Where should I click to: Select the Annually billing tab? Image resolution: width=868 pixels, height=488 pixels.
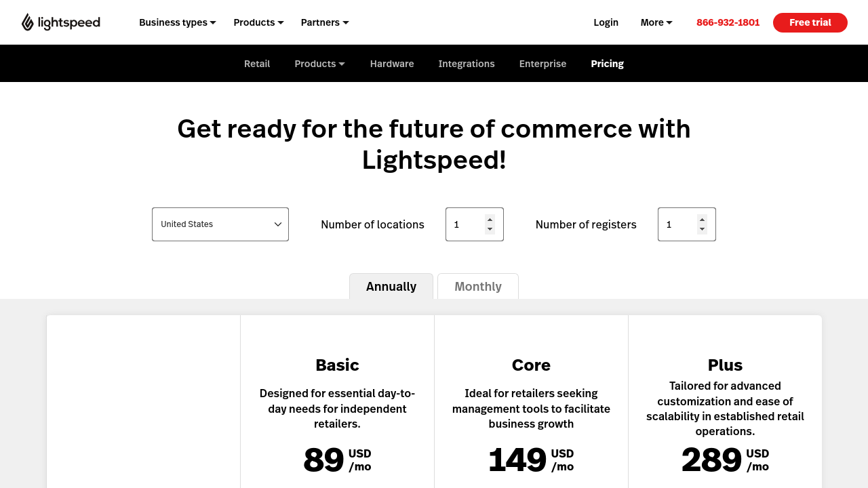[x=391, y=286]
